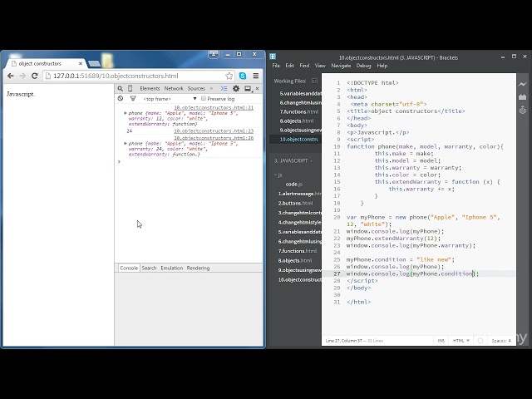Viewport: 532px width, 399px height.
Task: Click the Skype extension icon
Action: point(243,76)
